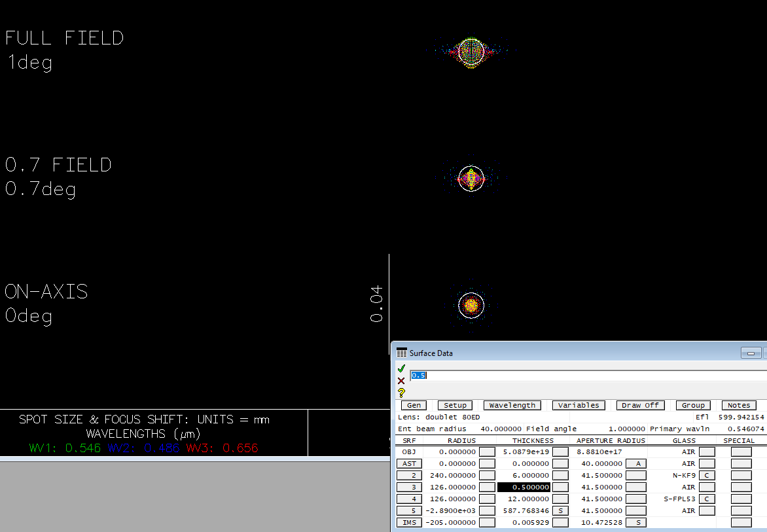Click object thickness 5.0879e+19

point(526,452)
